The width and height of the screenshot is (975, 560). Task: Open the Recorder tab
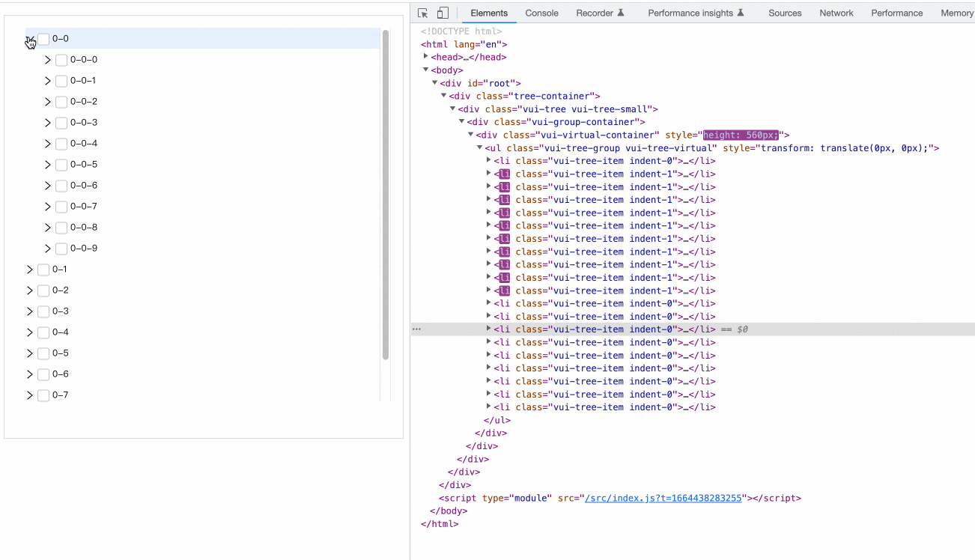(x=600, y=13)
